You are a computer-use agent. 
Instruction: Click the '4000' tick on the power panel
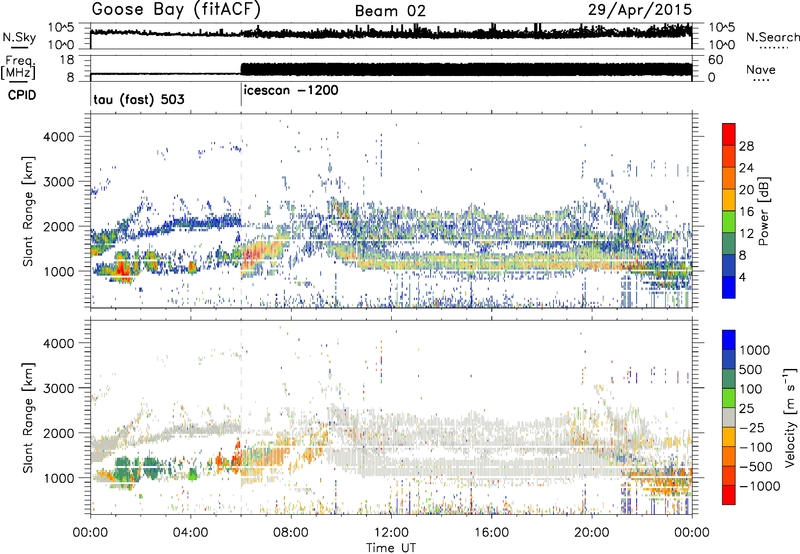(58, 137)
